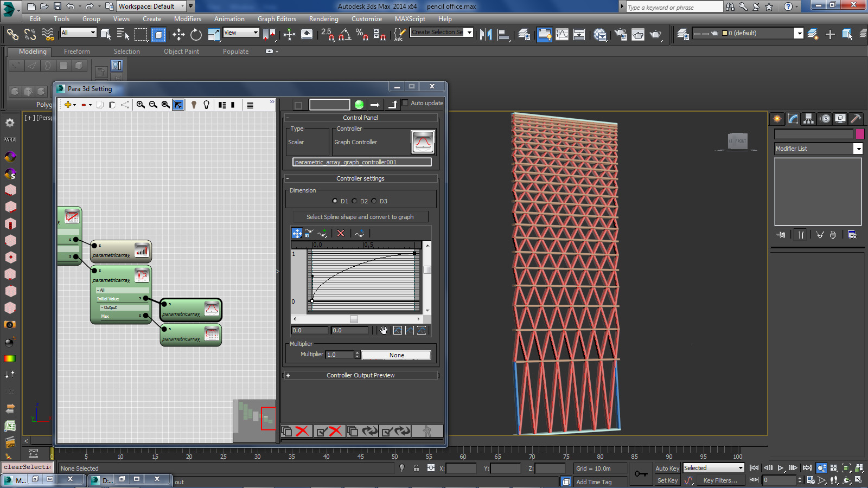Screen dimensions: 868x488
Task: Click the Graph Controller curve icon
Action: pos(423,142)
